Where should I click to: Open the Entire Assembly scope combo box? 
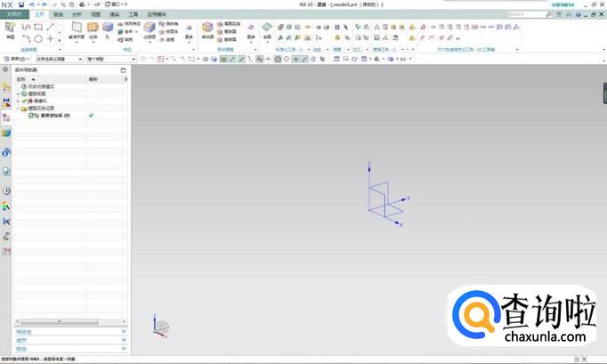click(x=111, y=60)
